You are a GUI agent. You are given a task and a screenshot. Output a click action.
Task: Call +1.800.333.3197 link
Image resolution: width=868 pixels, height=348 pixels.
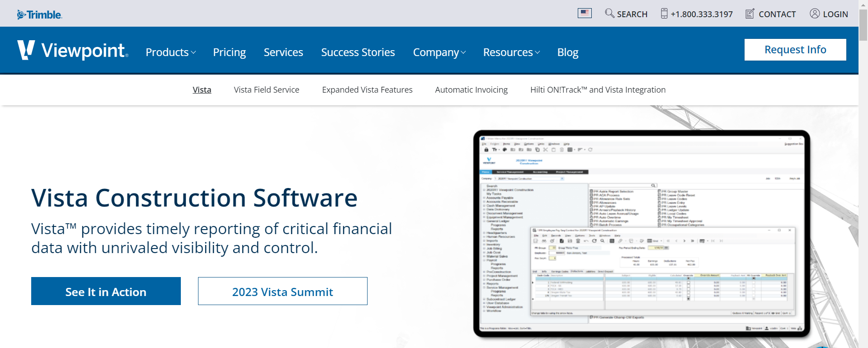[702, 14]
